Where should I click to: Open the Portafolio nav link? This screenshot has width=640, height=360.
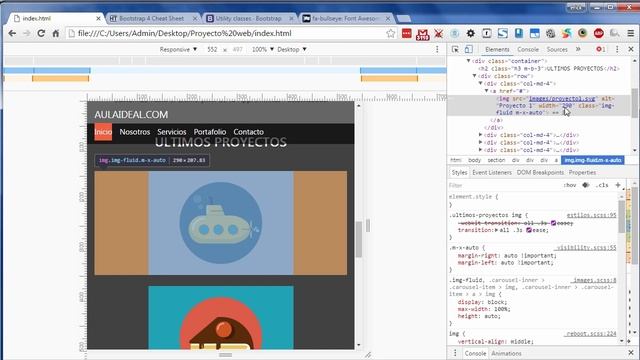[x=210, y=132]
